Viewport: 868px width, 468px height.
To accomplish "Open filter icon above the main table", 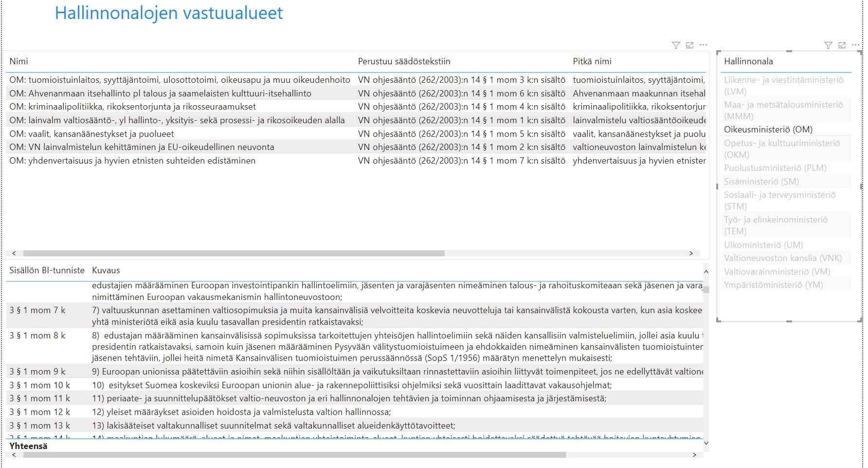I will coord(676,45).
